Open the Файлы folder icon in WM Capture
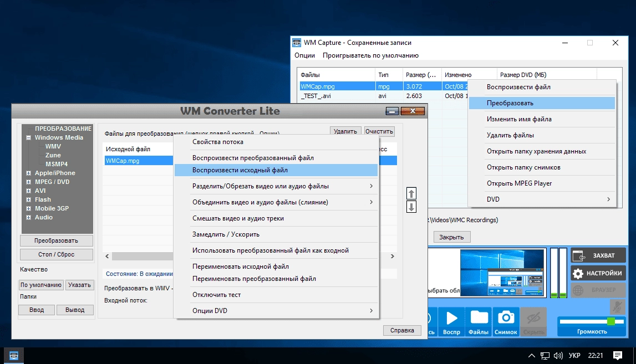The image size is (636, 364). point(479,322)
